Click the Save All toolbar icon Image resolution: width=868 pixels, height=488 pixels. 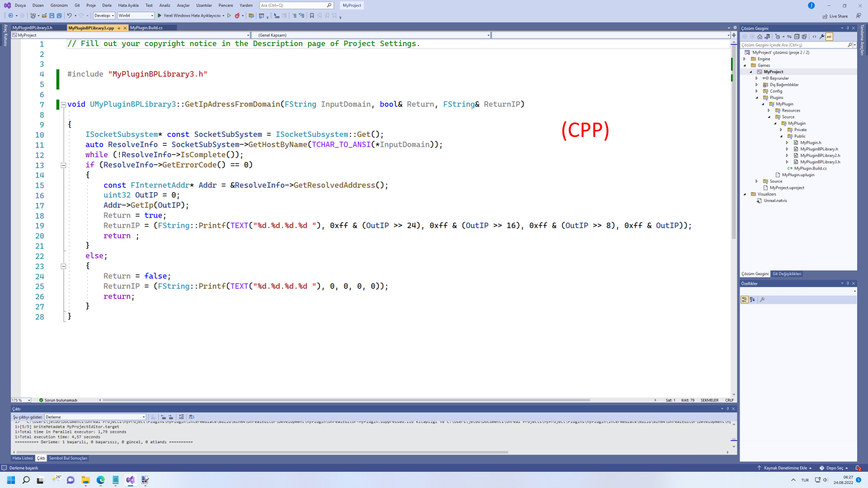click(x=59, y=15)
